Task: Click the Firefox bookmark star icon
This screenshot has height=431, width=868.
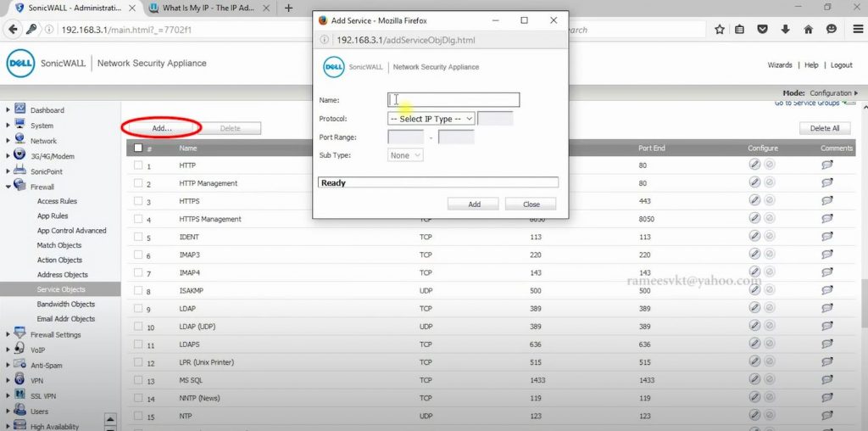Action: tap(719, 30)
